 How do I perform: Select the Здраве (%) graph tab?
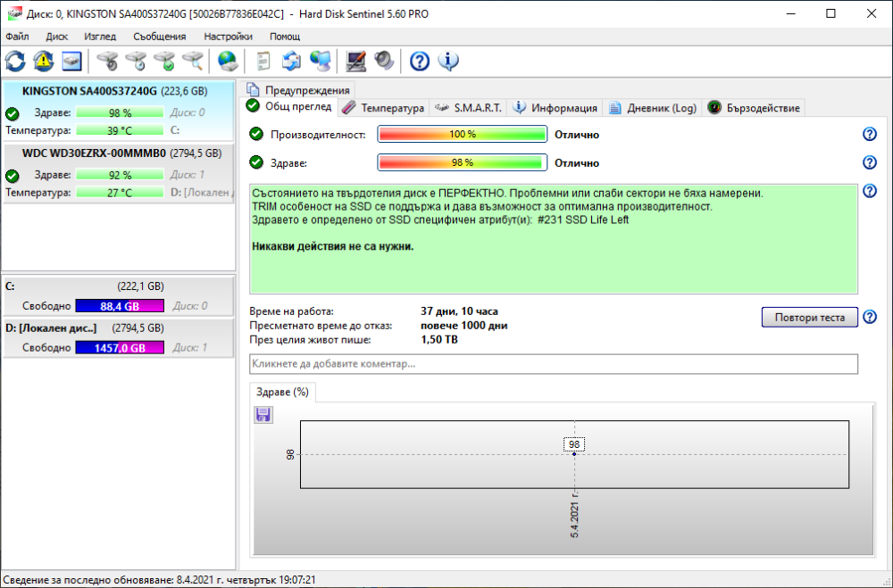[x=282, y=393]
